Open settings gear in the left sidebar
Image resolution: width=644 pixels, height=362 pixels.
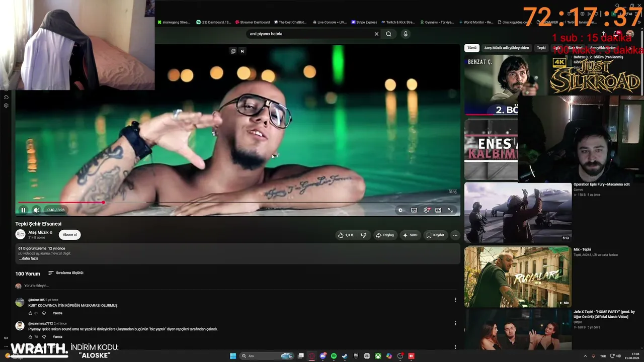click(6, 106)
